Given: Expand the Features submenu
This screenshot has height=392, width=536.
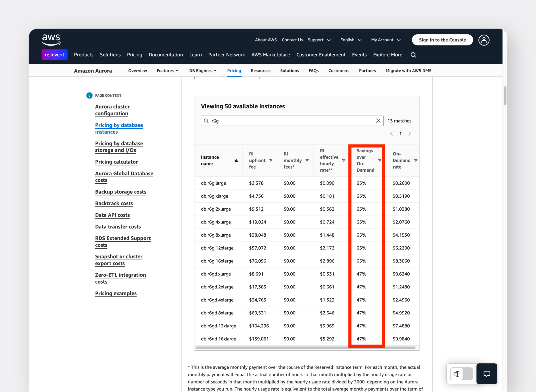Looking at the screenshot, I should (167, 71).
